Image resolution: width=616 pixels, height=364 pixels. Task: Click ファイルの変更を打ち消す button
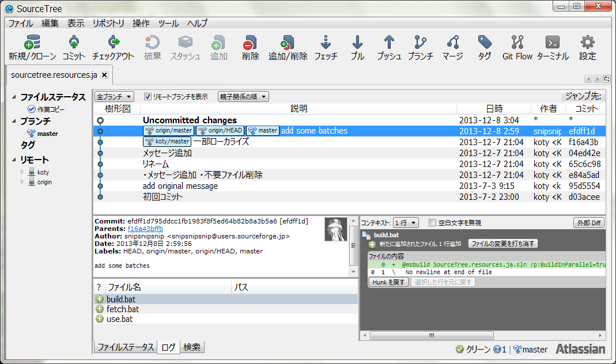503,244
